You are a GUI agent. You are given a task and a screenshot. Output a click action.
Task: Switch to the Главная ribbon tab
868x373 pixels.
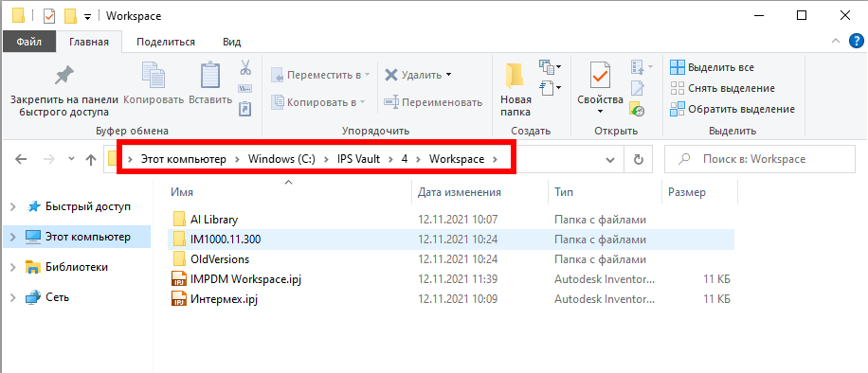tap(88, 42)
